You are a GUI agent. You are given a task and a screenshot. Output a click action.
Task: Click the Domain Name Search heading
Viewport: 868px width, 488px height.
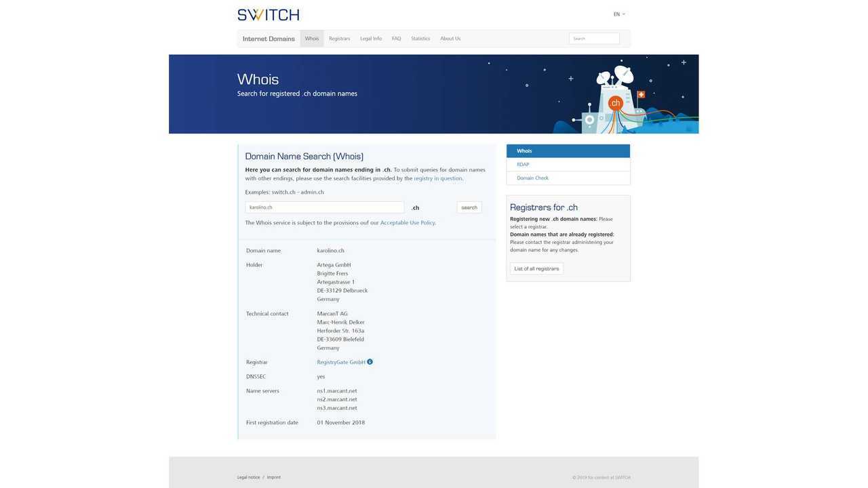pyautogui.click(x=304, y=156)
